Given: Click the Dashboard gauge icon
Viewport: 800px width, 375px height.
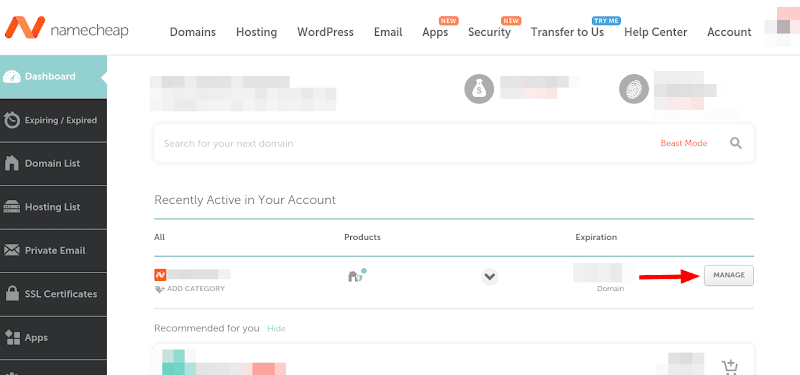Looking at the screenshot, I should pyautogui.click(x=12, y=77).
